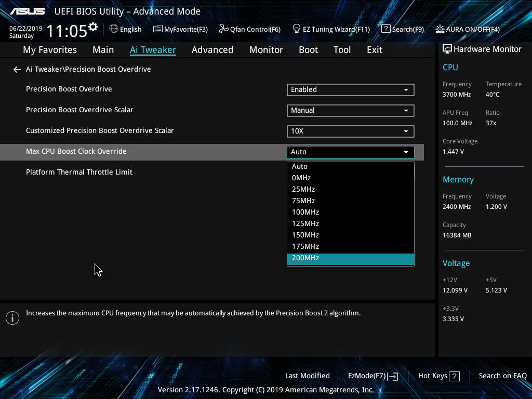Launch EZ Tuning Wizard bulb icon
The width and height of the screenshot is (532, 399).
point(297,29)
